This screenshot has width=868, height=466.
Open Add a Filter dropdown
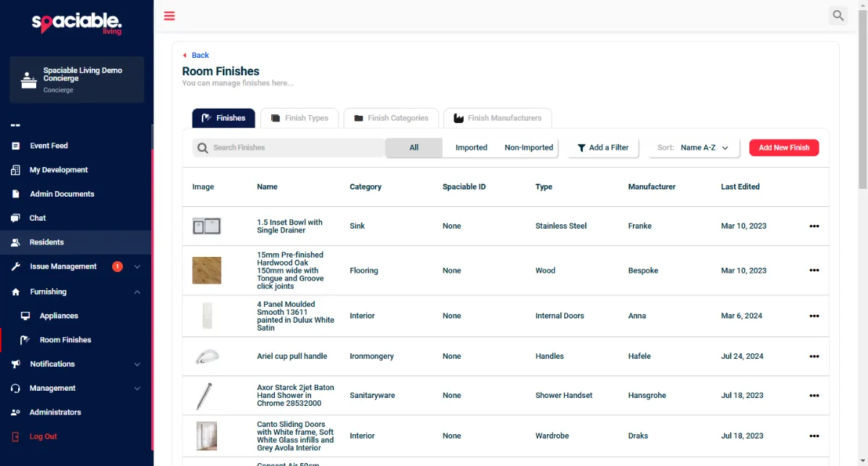(603, 148)
